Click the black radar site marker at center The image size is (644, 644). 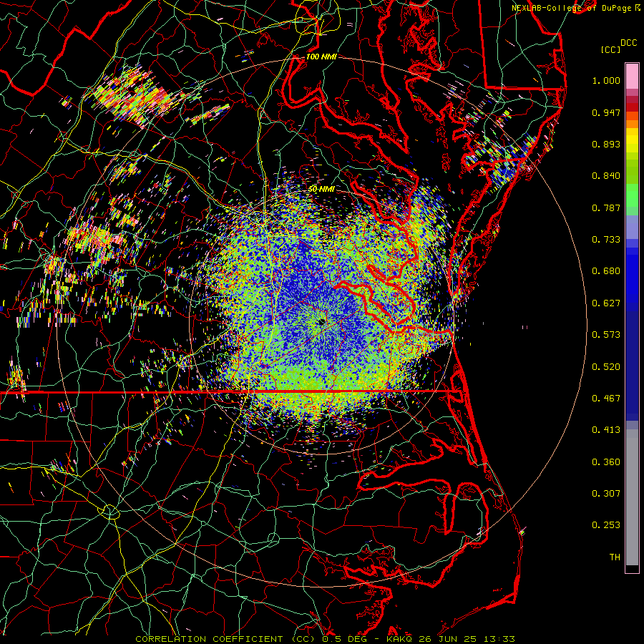[322, 322]
